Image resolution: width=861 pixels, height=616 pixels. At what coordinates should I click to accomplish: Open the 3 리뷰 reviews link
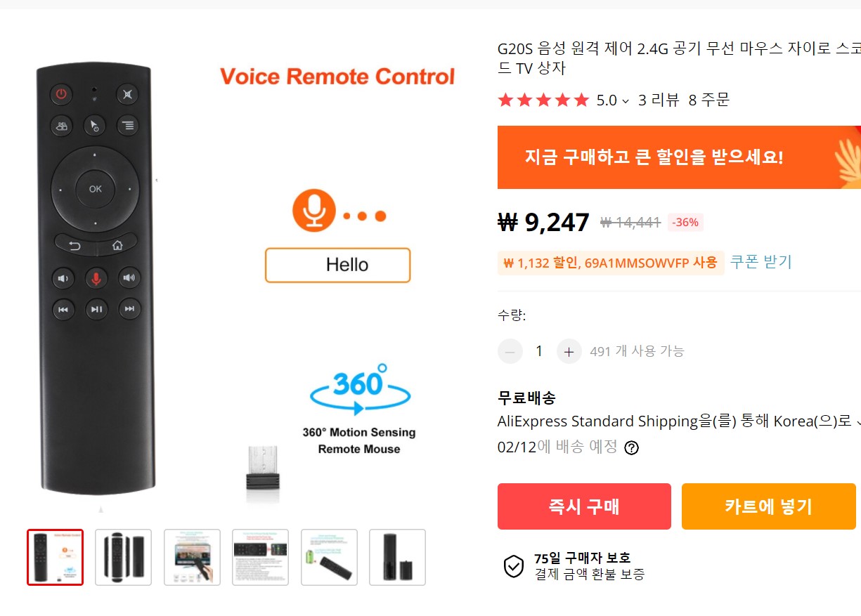[658, 100]
